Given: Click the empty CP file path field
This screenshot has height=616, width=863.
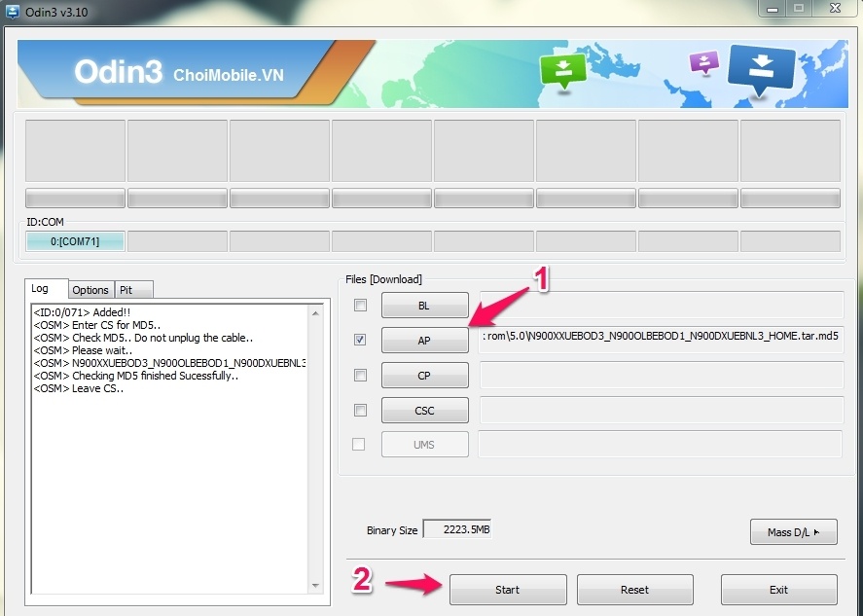Looking at the screenshot, I should click(x=661, y=375).
